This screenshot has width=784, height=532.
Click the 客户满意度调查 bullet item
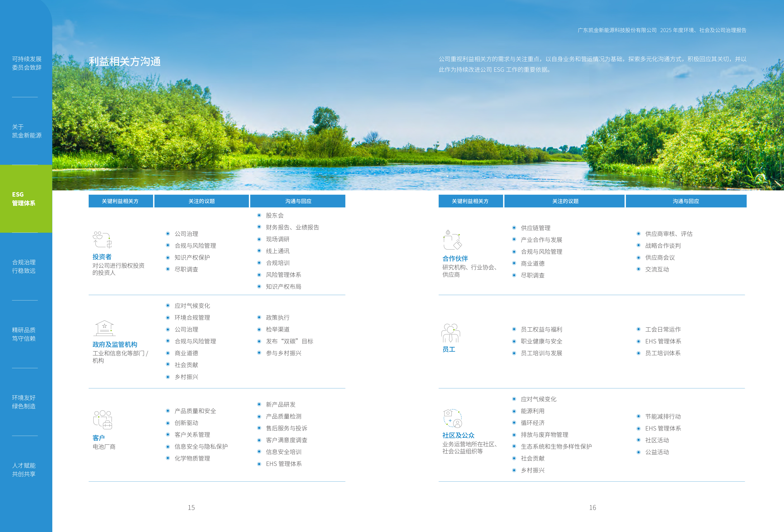[286, 440]
